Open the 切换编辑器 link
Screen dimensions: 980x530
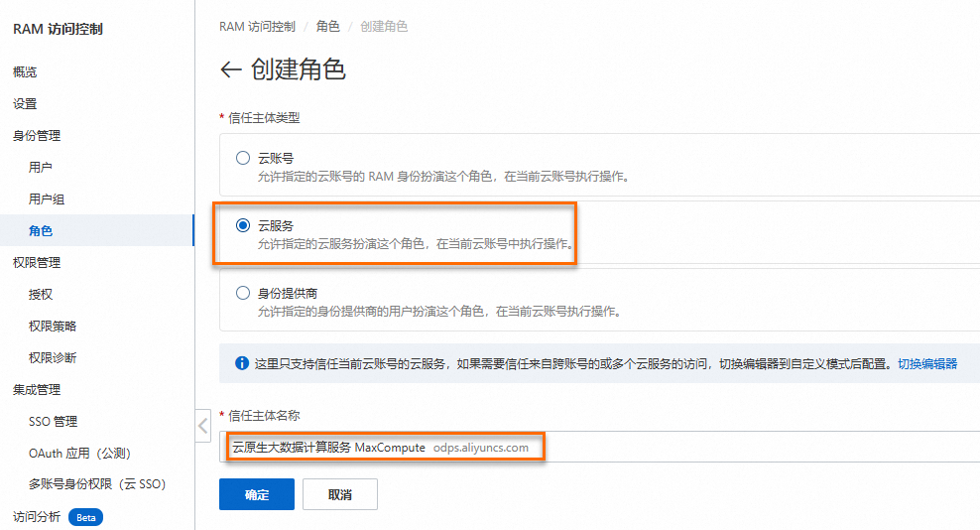tap(927, 363)
